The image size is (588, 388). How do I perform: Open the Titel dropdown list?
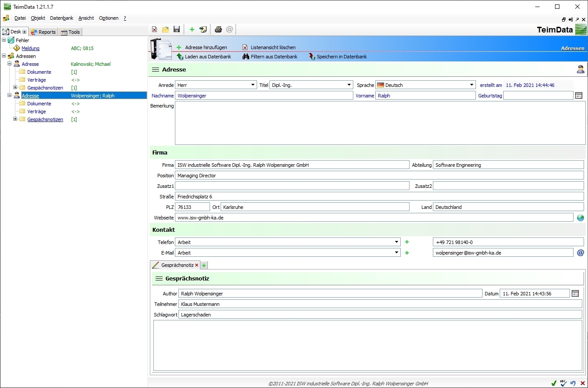349,85
